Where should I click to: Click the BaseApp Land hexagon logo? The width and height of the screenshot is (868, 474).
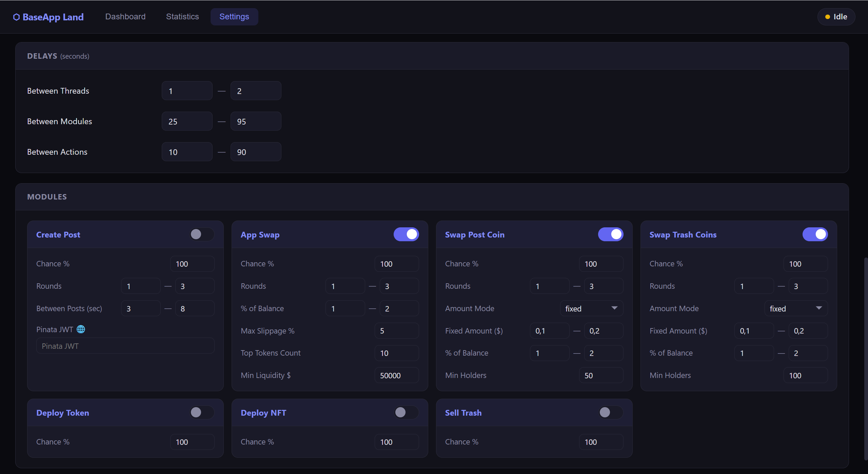(x=16, y=17)
